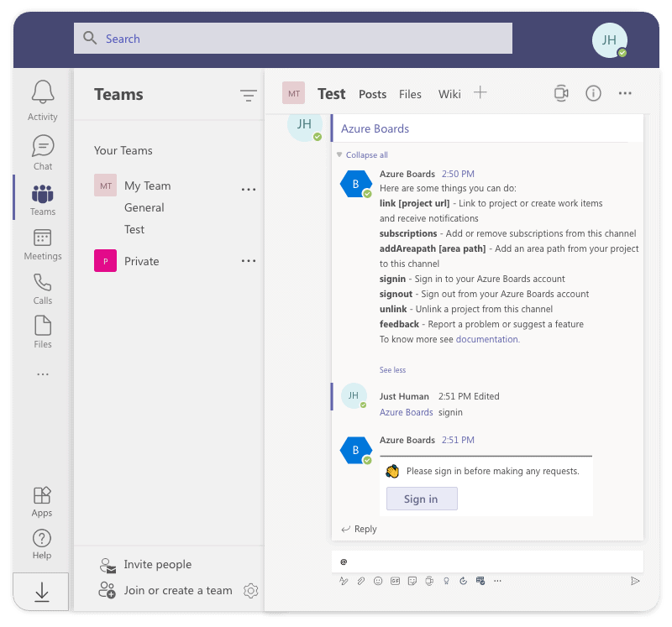672x627 pixels.
Task: Open the Calls section
Action: pyautogui.click(x=42, y=289)
